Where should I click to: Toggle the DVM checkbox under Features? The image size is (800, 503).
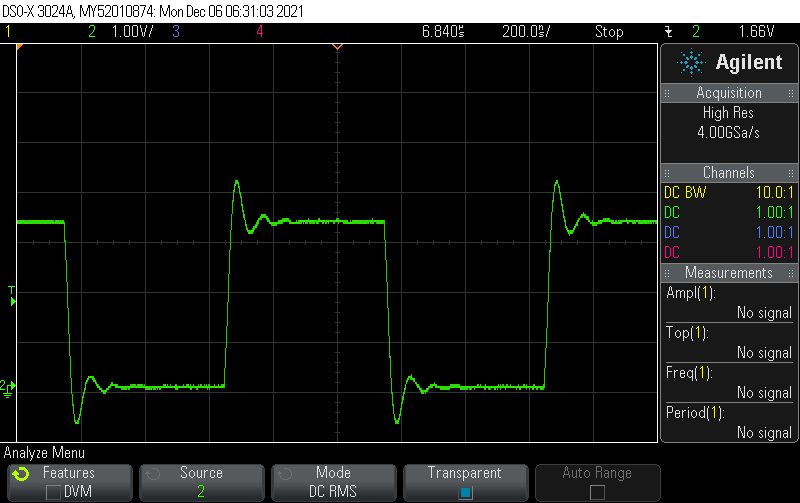click(53, 492)
